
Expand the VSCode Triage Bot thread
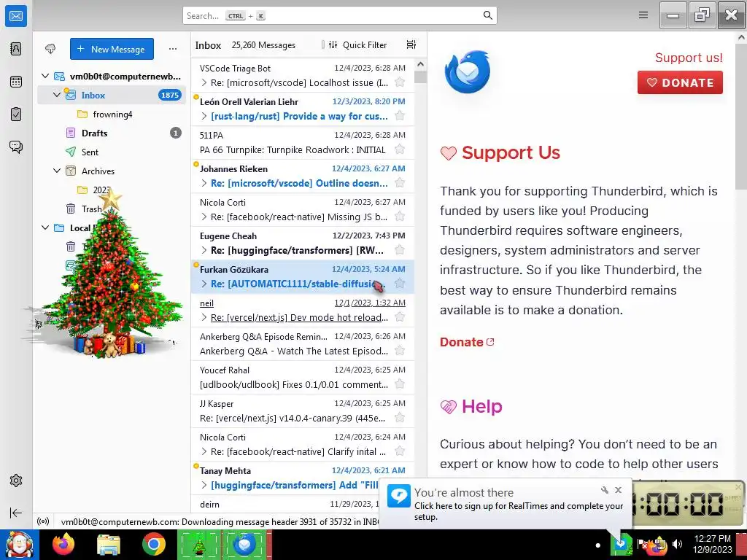pyautogui.click(x=204, y=83)
